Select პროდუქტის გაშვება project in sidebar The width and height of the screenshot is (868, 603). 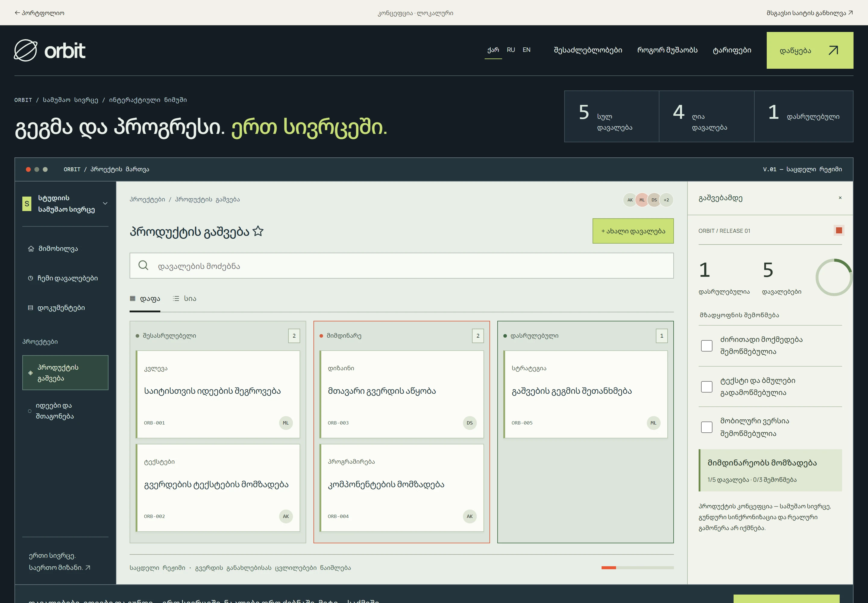[x=65, y=373]
